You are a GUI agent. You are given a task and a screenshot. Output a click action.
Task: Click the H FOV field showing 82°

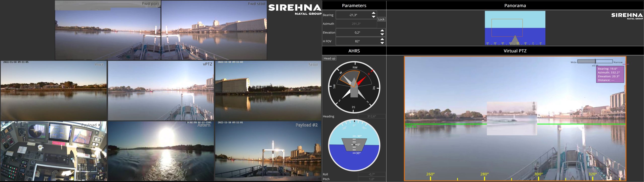pyautogui.click(x=357, y=41)
